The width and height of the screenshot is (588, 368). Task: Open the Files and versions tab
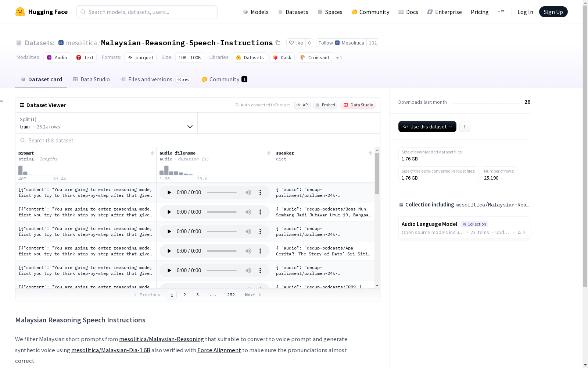tap(156, 79)
